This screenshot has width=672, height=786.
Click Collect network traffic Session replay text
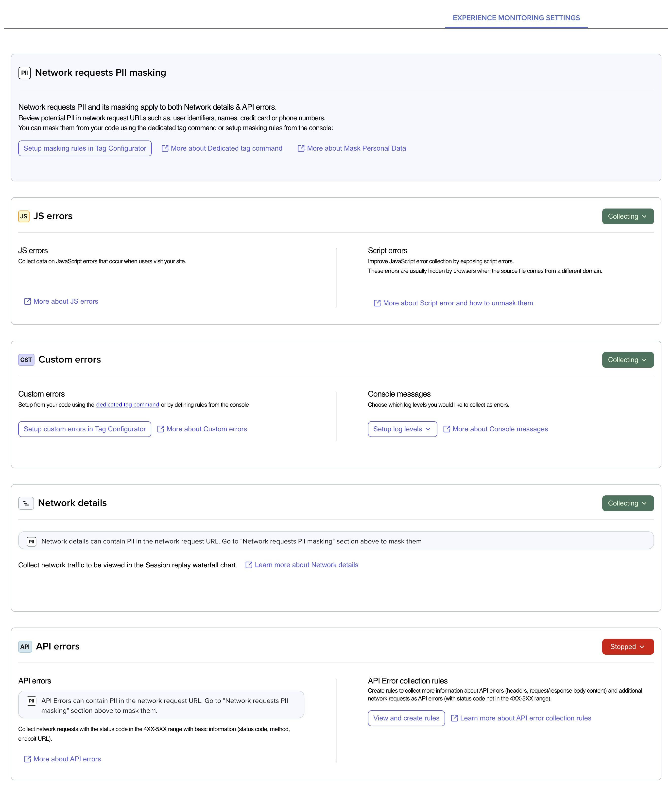127,565
